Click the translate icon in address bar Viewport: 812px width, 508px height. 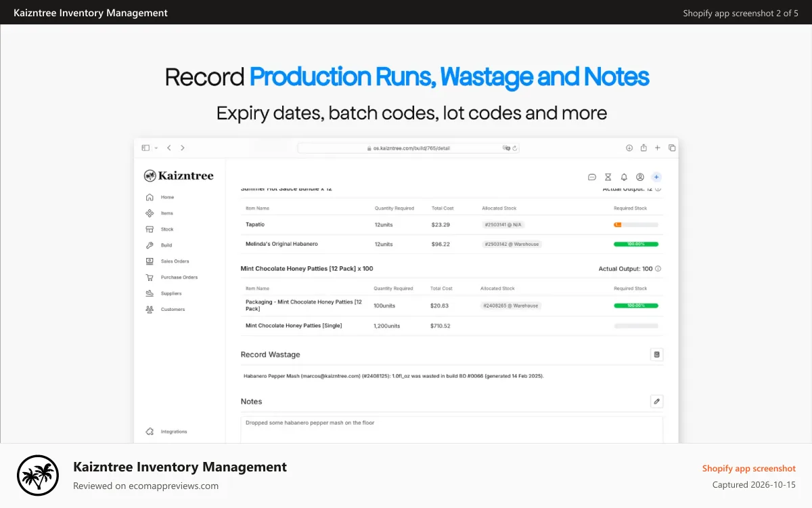[506, 148]
